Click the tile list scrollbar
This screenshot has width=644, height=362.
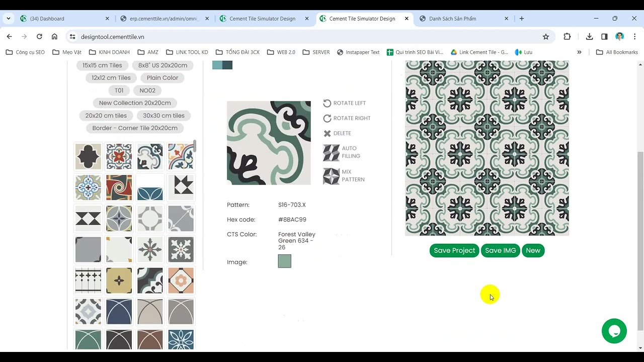(x=195, y=147)
